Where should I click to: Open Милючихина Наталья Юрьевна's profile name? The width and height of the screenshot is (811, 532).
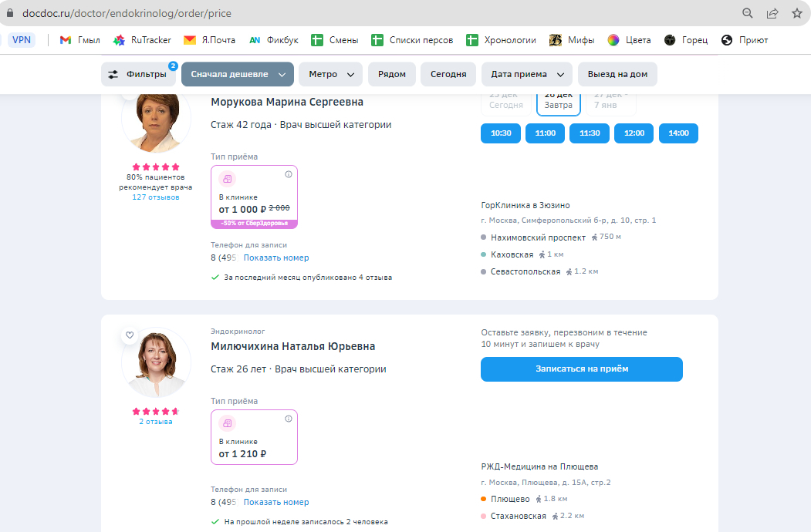click(x=292, y=346)
